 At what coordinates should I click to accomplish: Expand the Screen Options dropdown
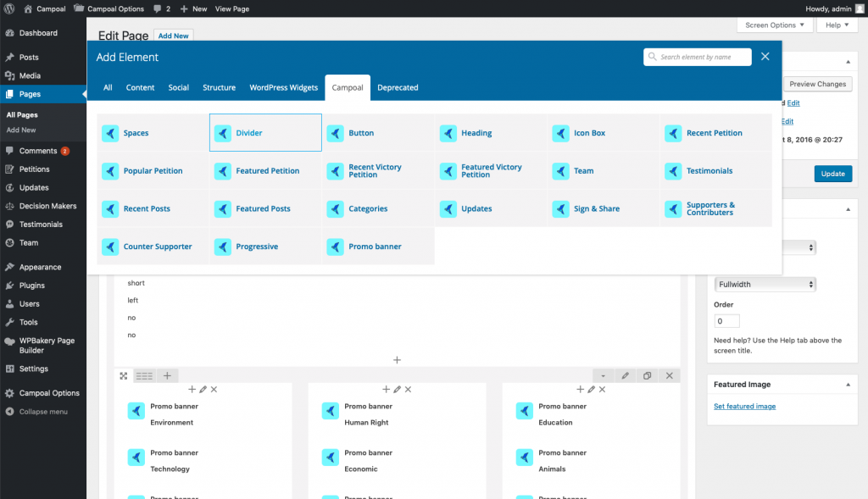coord(774,25)
